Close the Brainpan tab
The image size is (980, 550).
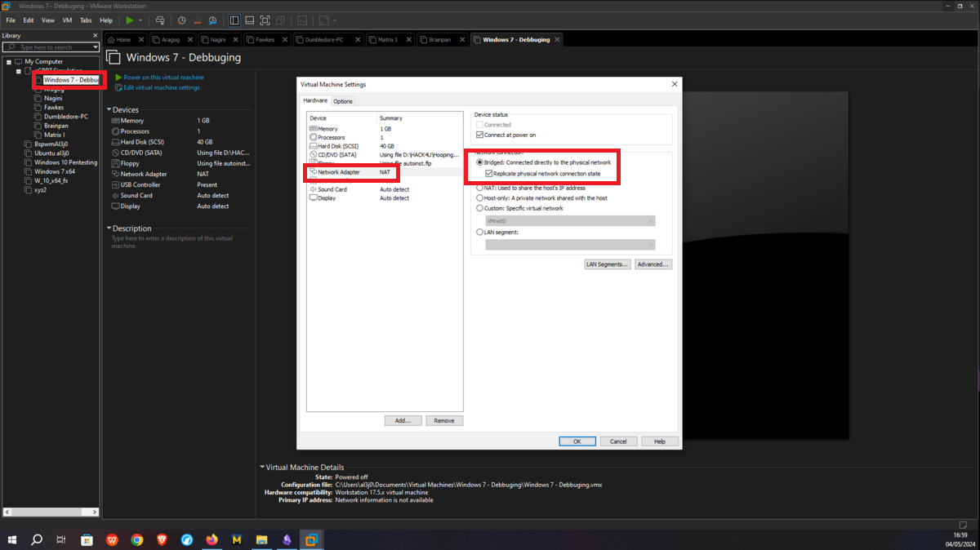coord(462,39)
